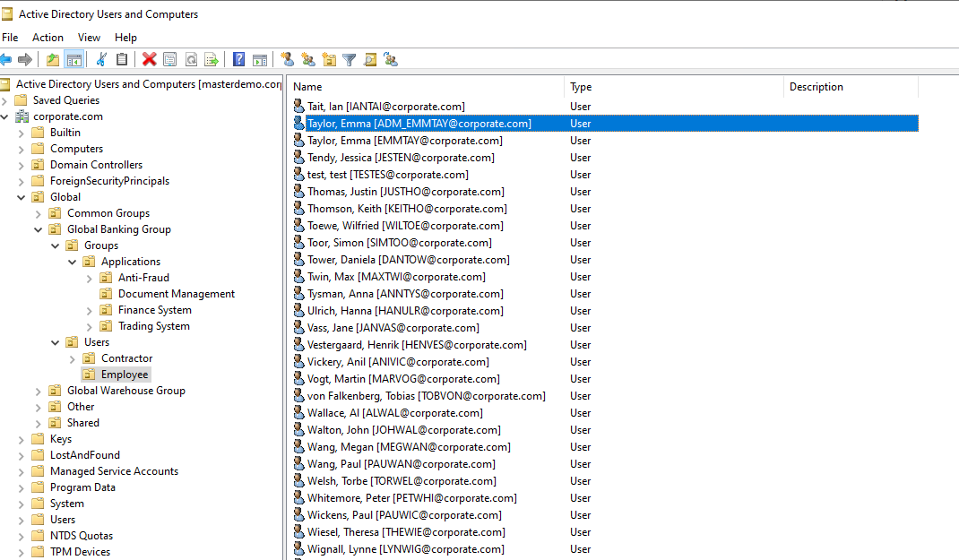The width and height of the screenshot is (959, 560).
Task: Open Help with the blue question mark icon
Action: 239,59
